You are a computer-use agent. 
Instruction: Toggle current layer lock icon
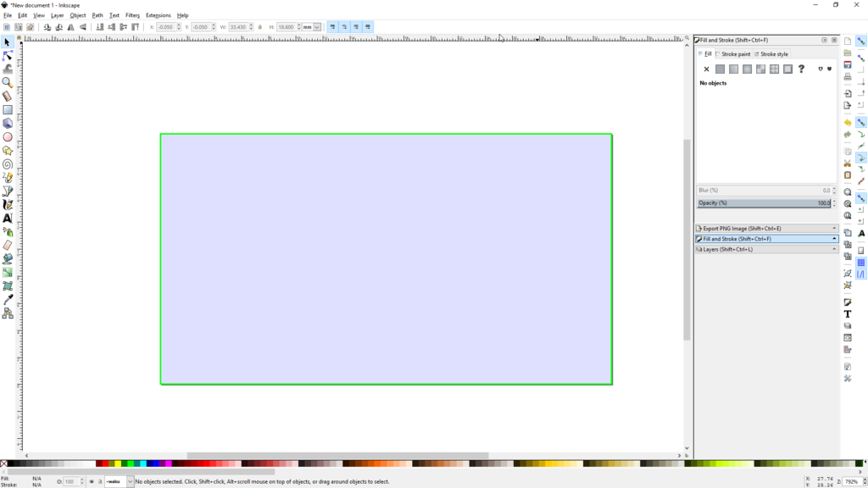pos(100,481)
